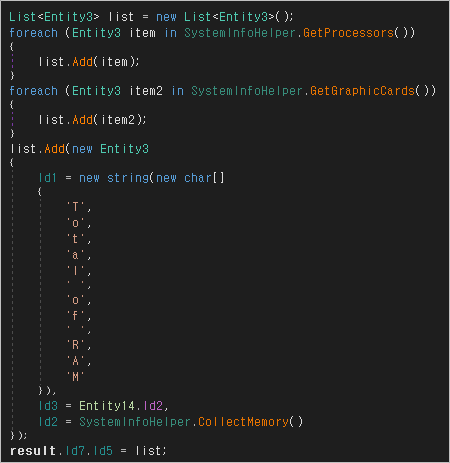Click the string type keyword
This screenshot has height=463, width=450.
[x=128, y=178]
